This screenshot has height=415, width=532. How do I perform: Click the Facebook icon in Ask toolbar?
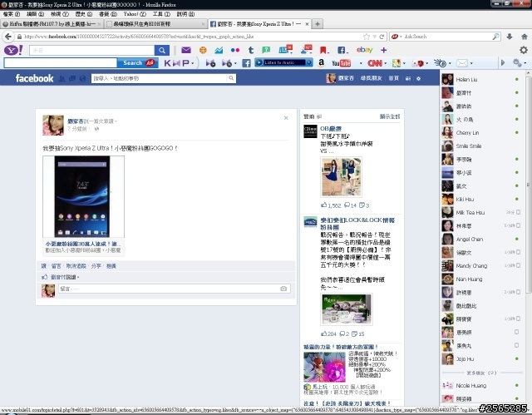(246, 63)
